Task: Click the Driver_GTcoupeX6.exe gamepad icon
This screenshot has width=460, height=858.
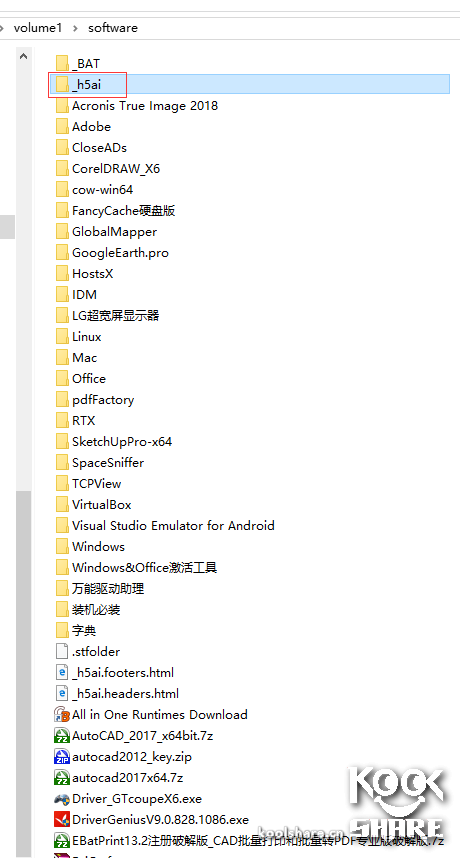Action: (62, 798)
